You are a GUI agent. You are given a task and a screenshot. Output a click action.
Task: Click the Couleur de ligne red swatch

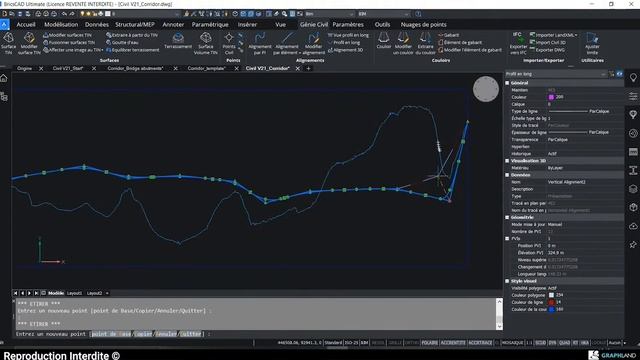point(551,302)
